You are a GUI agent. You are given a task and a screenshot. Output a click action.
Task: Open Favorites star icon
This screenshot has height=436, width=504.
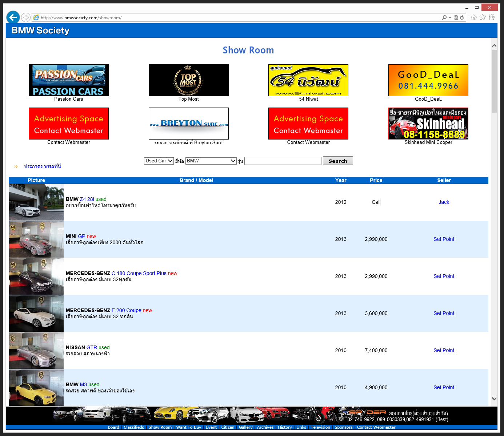tap(483, 17)
